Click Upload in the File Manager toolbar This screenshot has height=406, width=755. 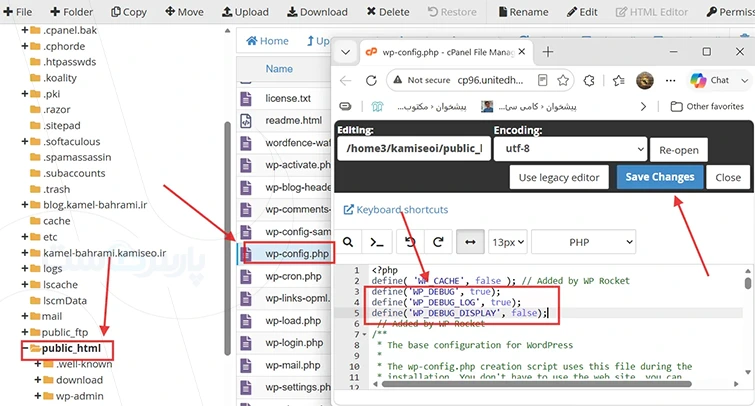tap(245, 12)
